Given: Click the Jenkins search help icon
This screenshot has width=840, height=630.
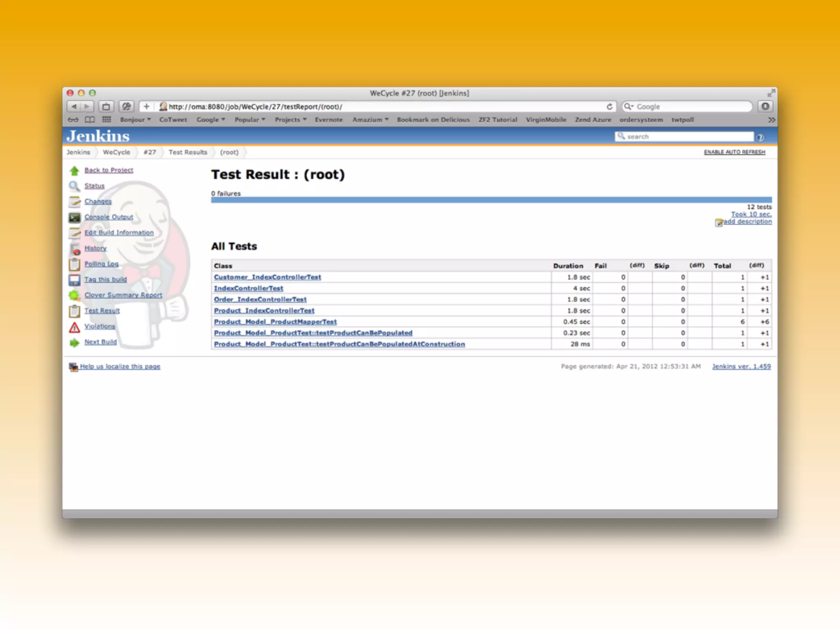Looking at the screenshot, I should pyautogui.click(x=760, y=137).
